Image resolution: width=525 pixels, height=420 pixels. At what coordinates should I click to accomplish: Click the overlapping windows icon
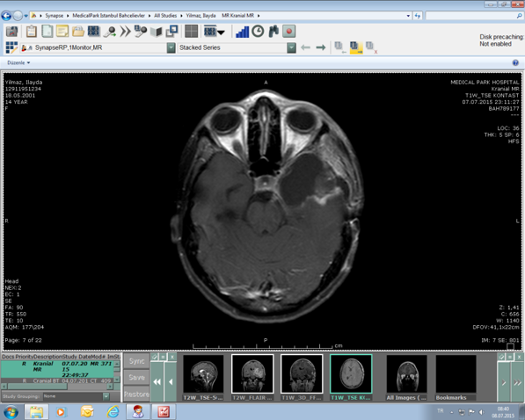click(x=171, y=31)
